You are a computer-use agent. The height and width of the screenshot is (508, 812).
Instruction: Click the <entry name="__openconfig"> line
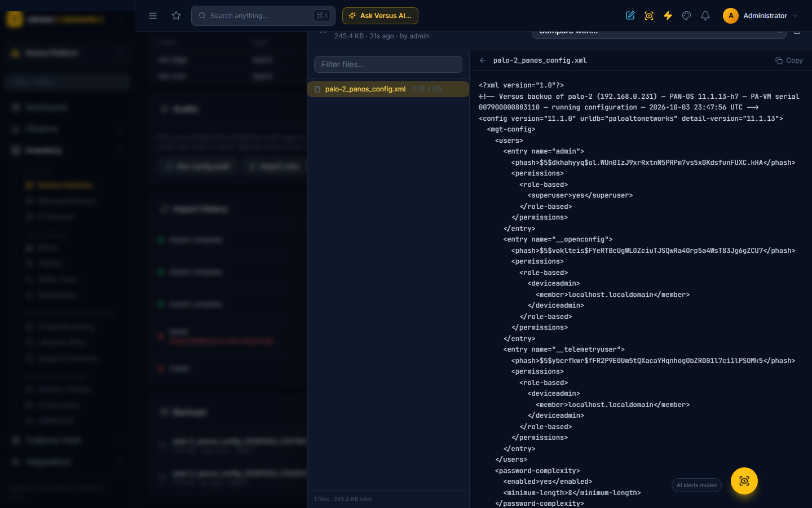558,239
